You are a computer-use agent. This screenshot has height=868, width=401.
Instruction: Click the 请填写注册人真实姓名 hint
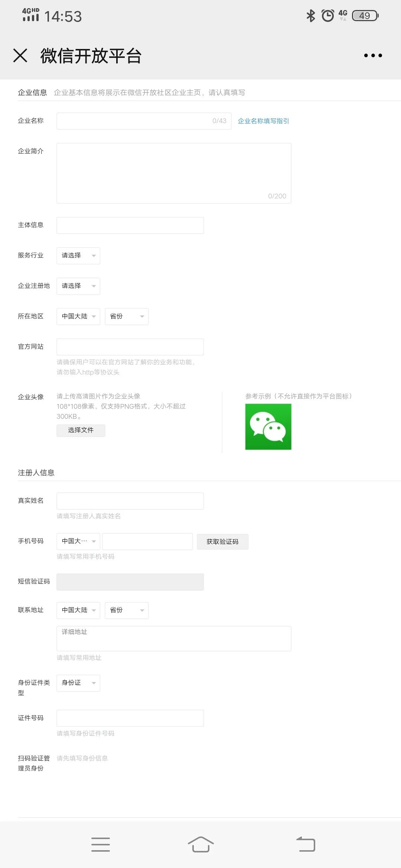pyautogui.click(x=89, y=516)
